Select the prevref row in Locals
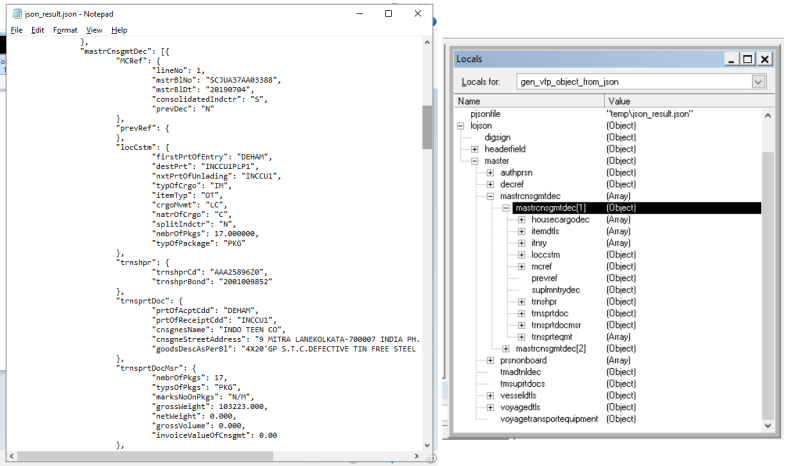This screenshot has width=800, height=466. click(x=608, y=278)
